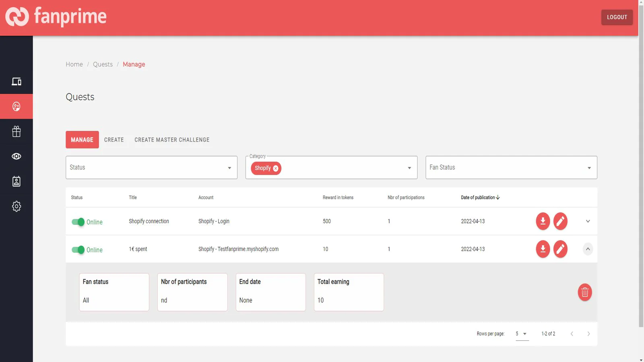The width and height of the screenshot is (644, 362).
Task: Click the Logout button
Action: coord(617,17)
